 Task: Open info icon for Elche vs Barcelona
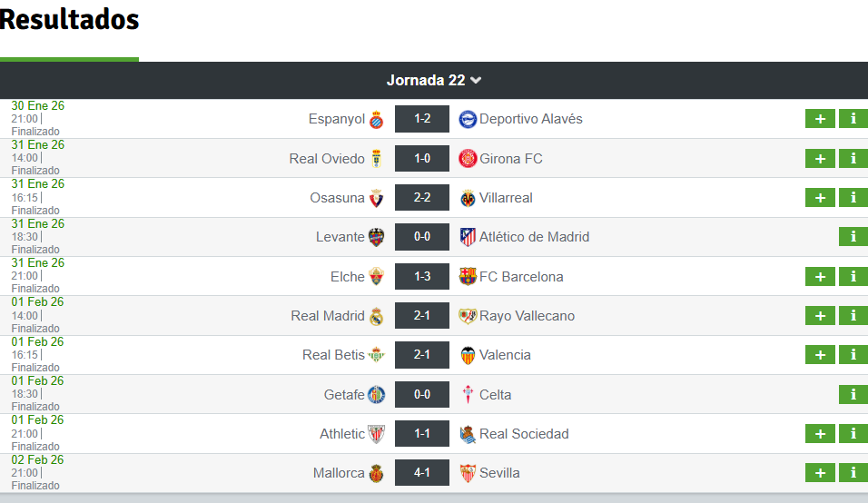coord(853,277)
